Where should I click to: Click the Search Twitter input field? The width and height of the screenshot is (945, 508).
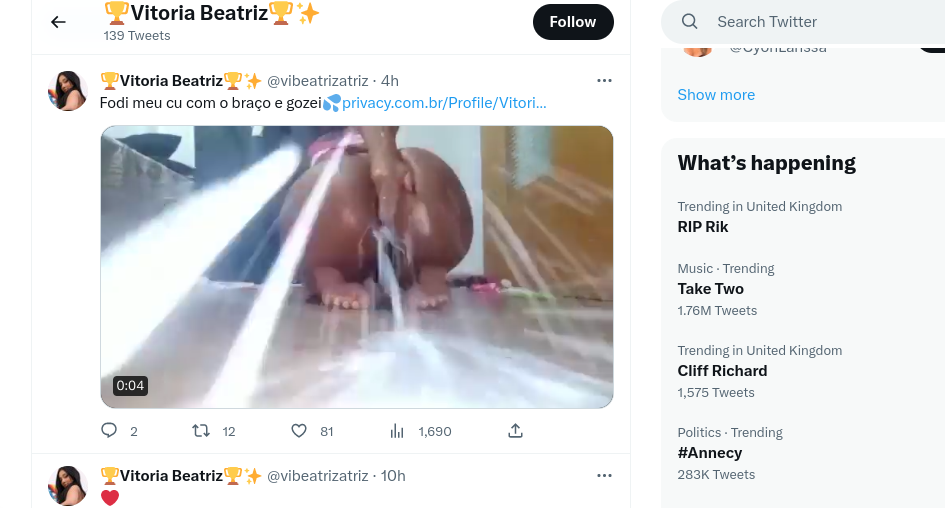(800, 22)
